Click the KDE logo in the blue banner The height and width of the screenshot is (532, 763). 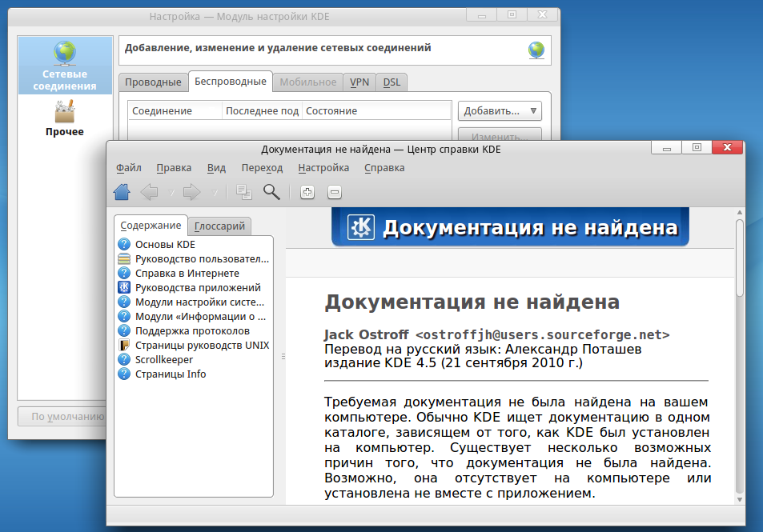pos(361,227)
